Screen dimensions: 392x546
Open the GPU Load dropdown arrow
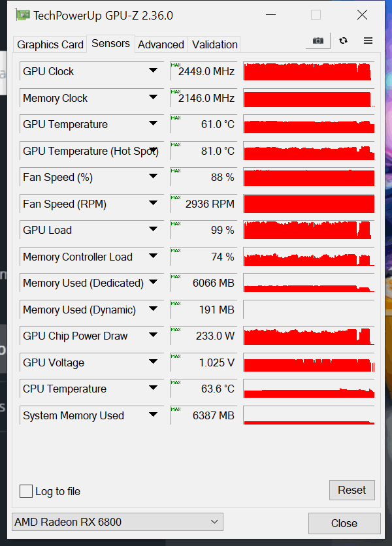tap(153, 229)
